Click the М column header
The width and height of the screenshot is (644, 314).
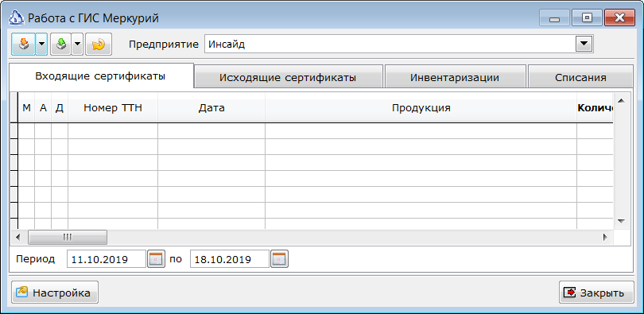(x=26, y=108)
